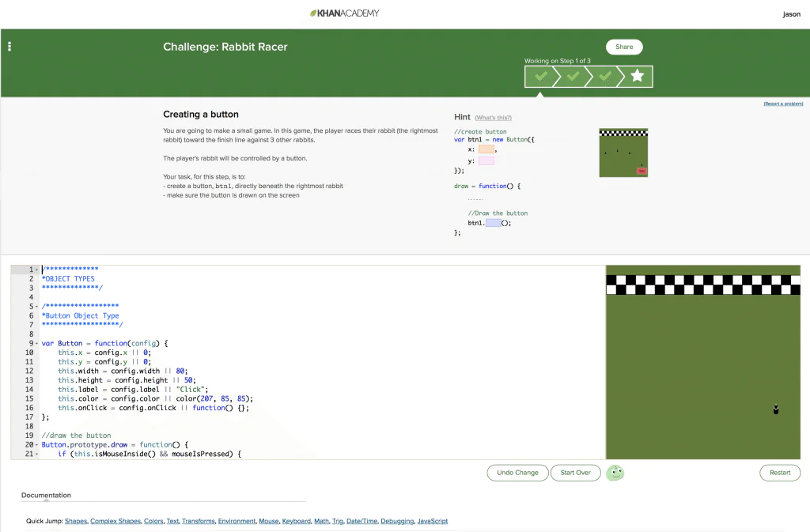Collapse the draw function at line 20
The image size is (810, 532).
[x=37, y=445]
